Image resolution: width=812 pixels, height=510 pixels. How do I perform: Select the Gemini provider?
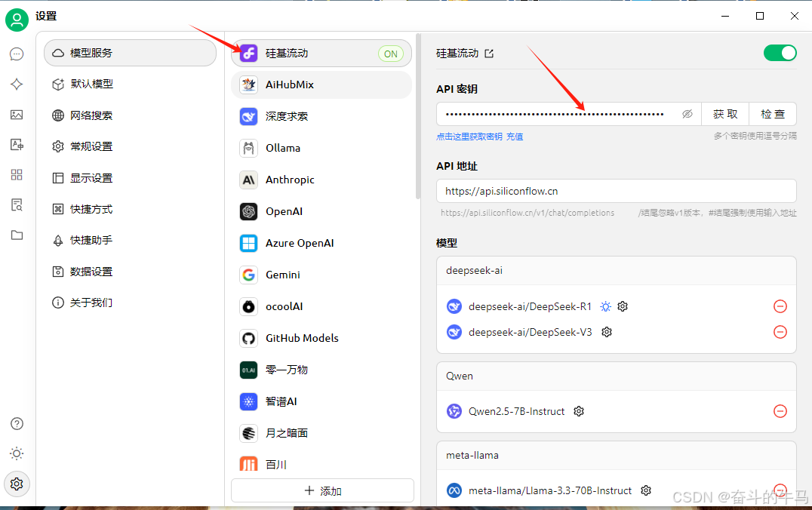[x=321, y=275]
